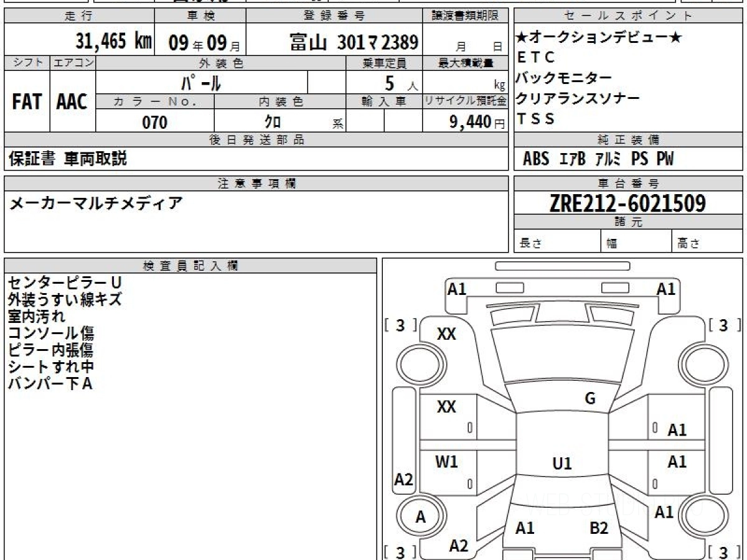Select the B2 mark on the car diagram

tap(598, 528)
